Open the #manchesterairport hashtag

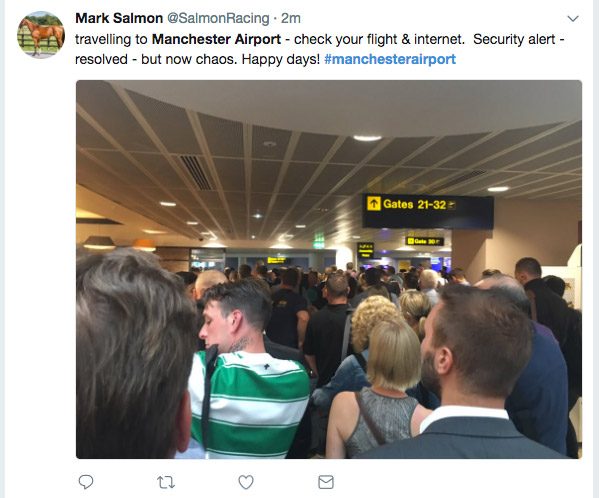pos(390,59)
